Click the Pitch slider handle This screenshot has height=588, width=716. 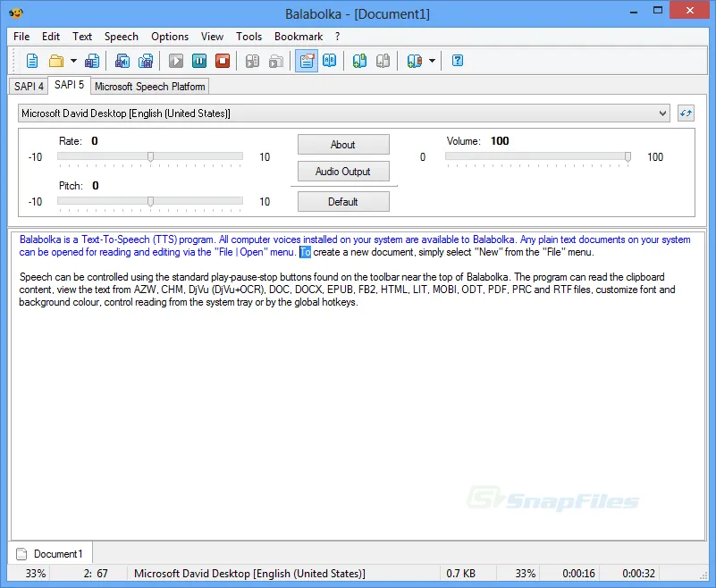(150, 202)
